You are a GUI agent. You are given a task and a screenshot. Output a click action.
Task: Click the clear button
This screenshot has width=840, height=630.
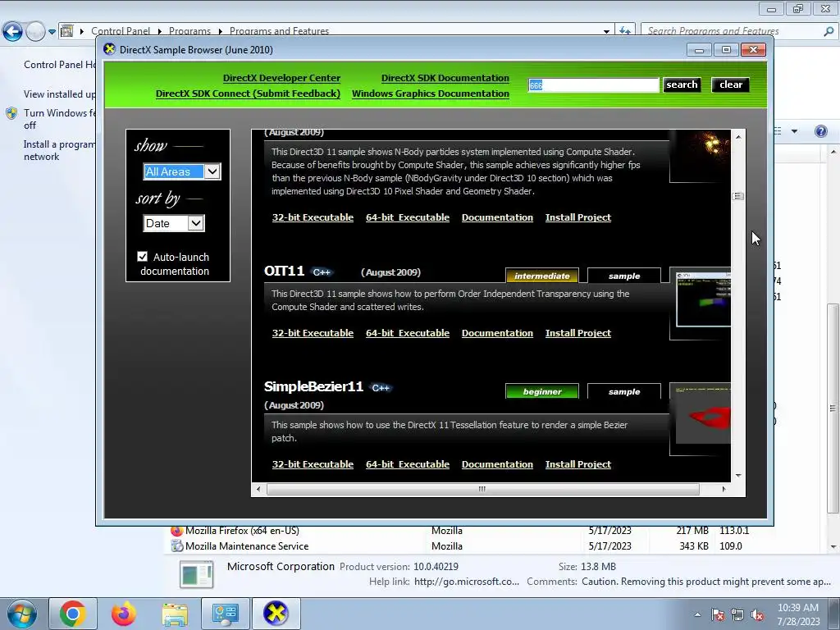731,84
